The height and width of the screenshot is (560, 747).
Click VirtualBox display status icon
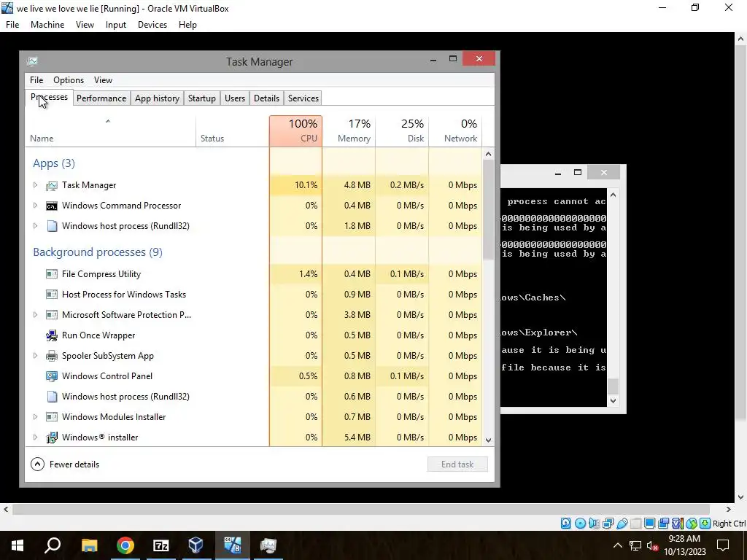pos(649,524)
